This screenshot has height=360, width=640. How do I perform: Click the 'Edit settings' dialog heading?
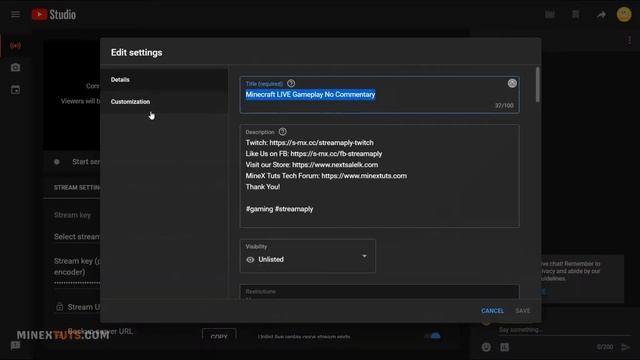tap(136, 53)
